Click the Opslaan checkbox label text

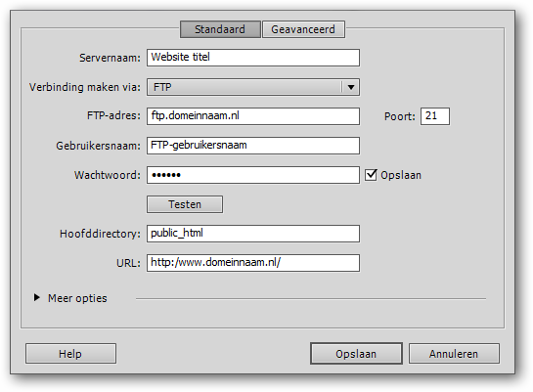[401, 175]
